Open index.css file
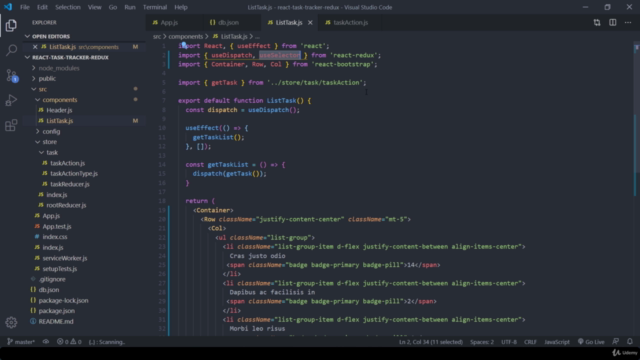This screenshot has height=360, width=640. 55,237
